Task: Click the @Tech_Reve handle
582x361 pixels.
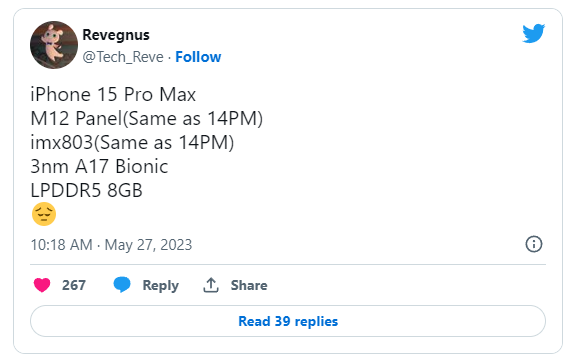Action: tap(123, 57)
